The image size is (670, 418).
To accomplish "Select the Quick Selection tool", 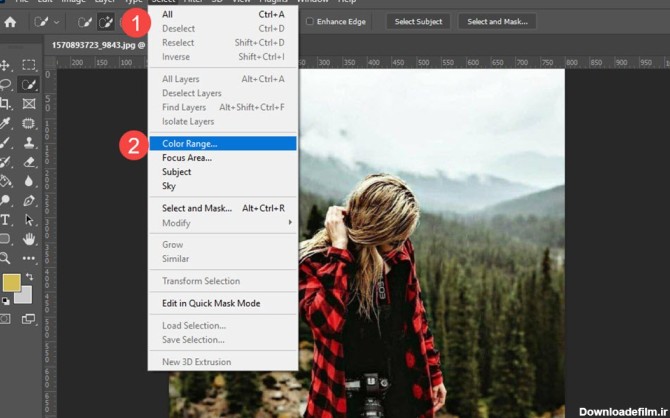I will tap(29, 84).
